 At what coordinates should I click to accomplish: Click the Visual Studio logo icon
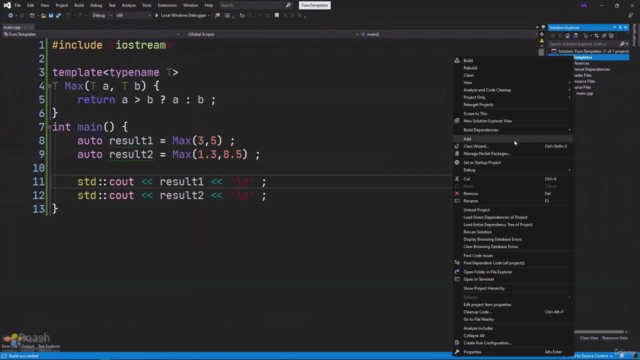click(7, 5)
